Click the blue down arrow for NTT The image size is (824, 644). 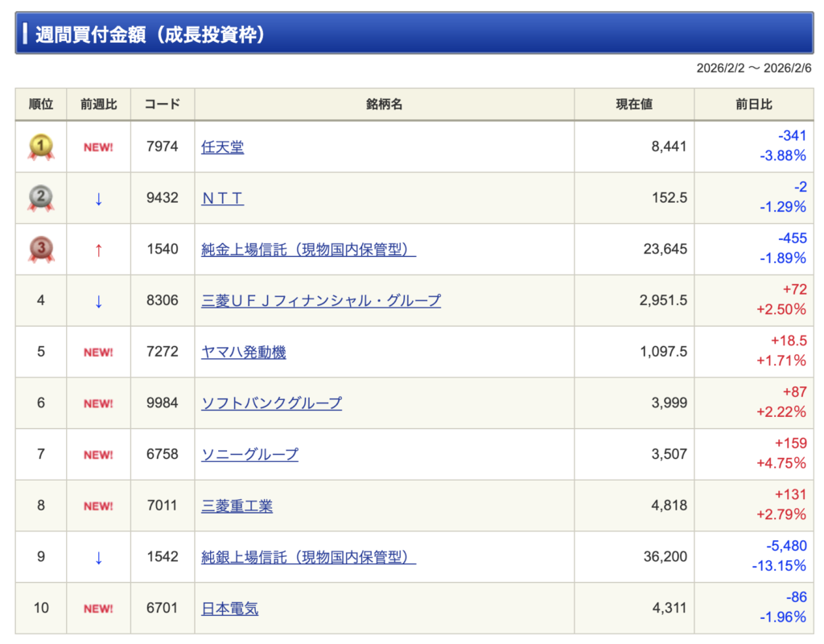coord(98,198)
